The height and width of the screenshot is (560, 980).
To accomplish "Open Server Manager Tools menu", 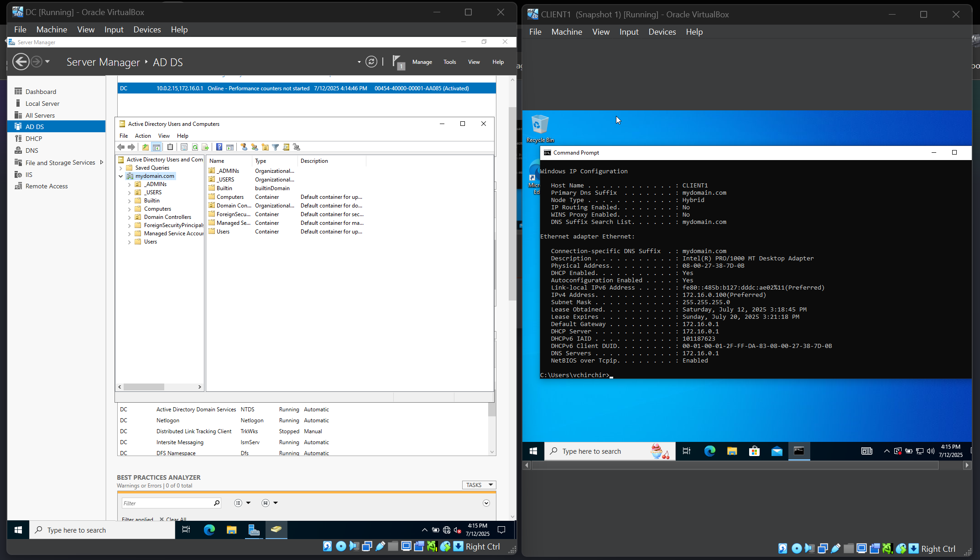I will coord(449,62).
